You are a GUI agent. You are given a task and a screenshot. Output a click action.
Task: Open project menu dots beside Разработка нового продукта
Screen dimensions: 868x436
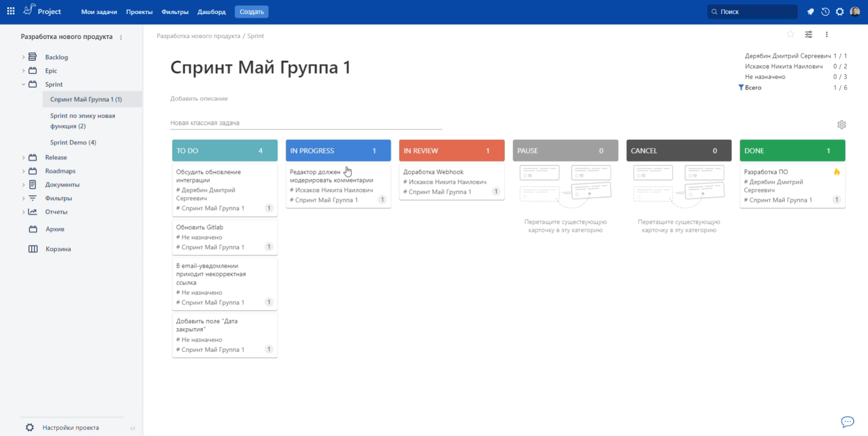click(x=121, y=37)
